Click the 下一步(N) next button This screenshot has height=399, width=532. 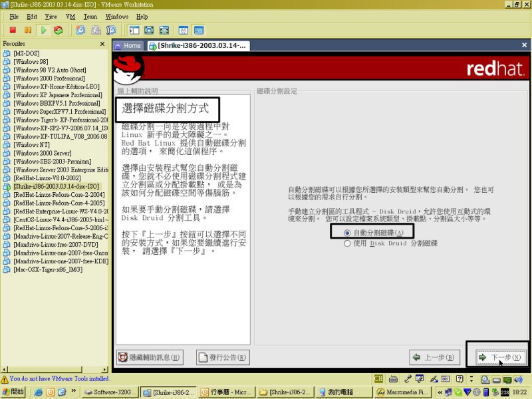[501, 357]
